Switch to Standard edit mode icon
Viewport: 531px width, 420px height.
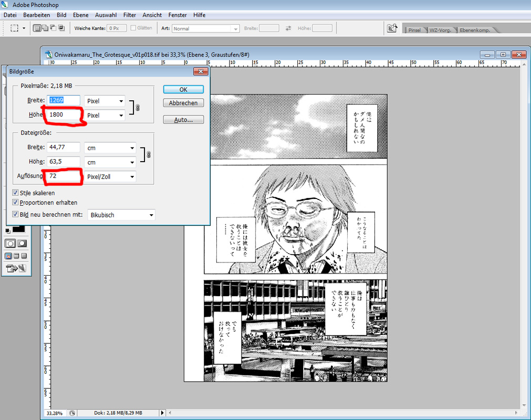(x=10, y=243)
